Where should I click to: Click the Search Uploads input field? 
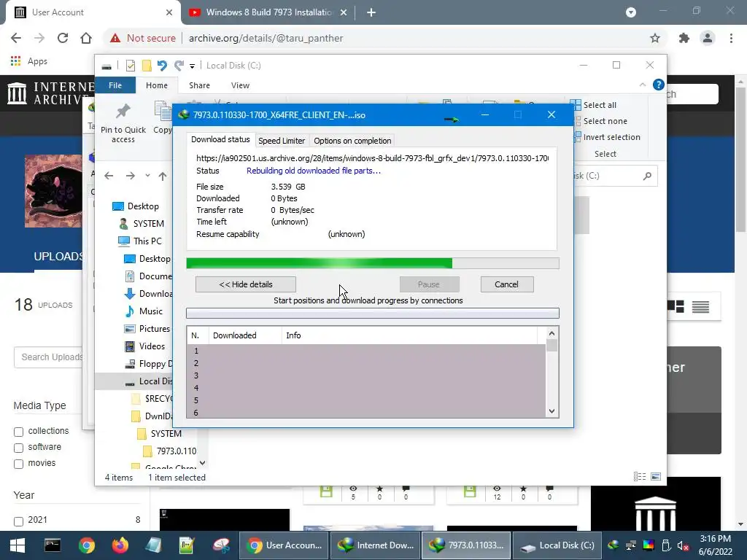(49, 357)
